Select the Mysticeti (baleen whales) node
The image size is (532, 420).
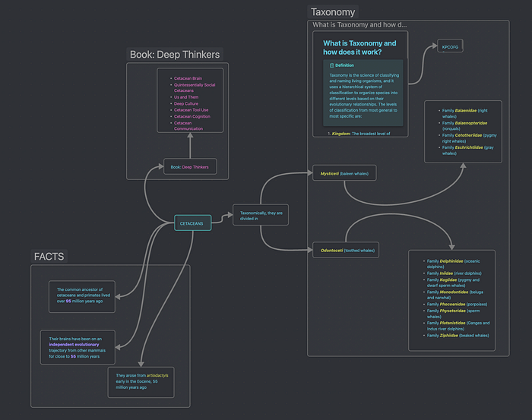click(344, 173)
